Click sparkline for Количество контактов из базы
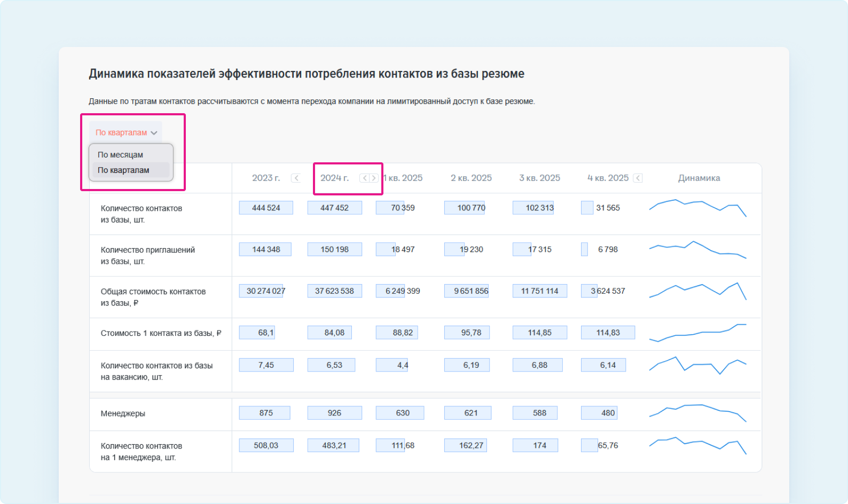This screenshot has height=504, width=848. (697, 208)
